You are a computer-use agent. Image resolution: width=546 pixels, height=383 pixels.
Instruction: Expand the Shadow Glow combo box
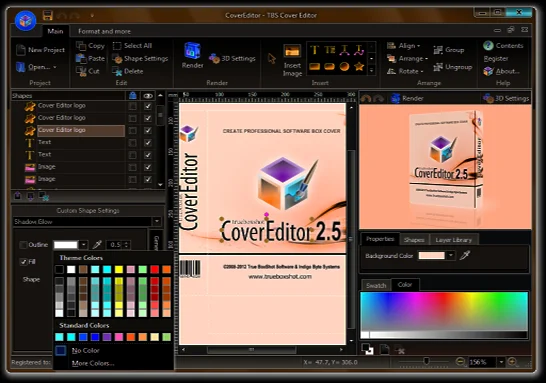click(x=157, y=221)
